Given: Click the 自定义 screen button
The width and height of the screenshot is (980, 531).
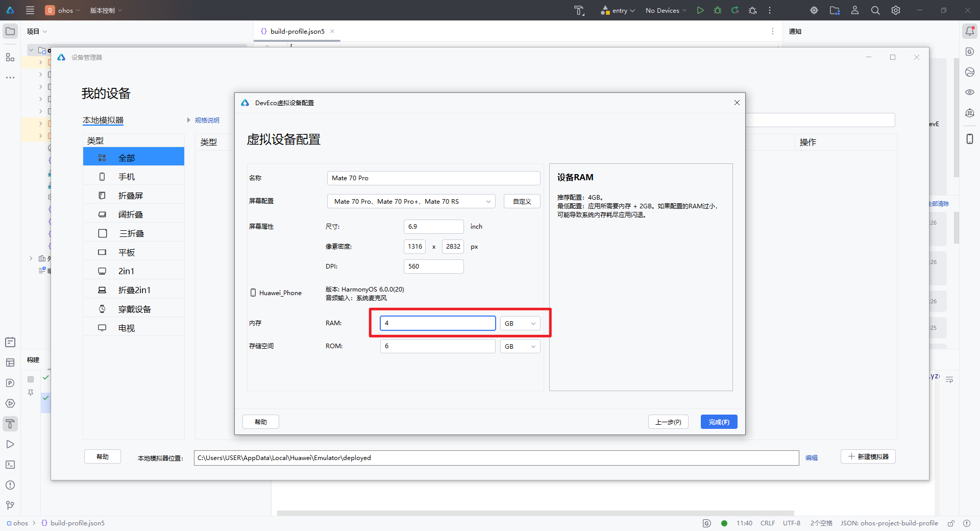Looking at the screenshot, I should 522,202.
